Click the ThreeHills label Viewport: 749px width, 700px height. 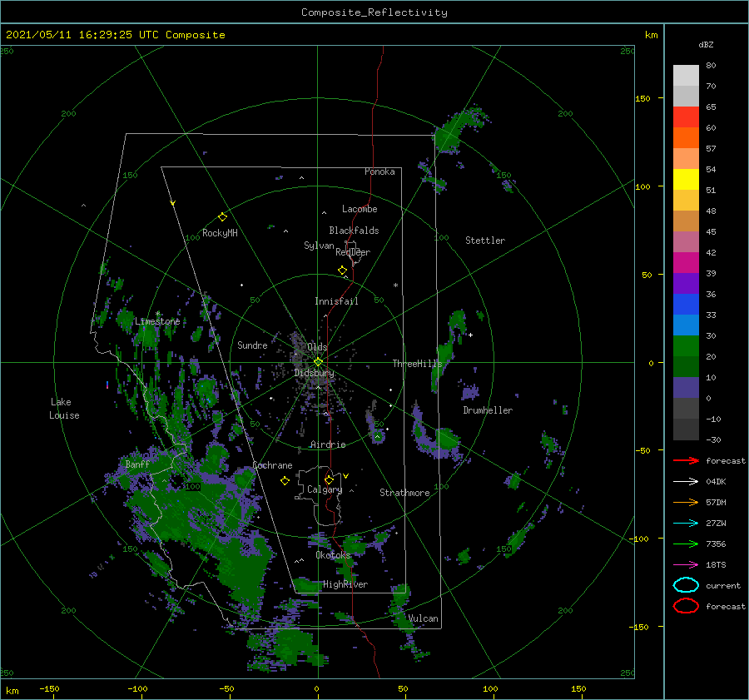(x=417, y=364)
